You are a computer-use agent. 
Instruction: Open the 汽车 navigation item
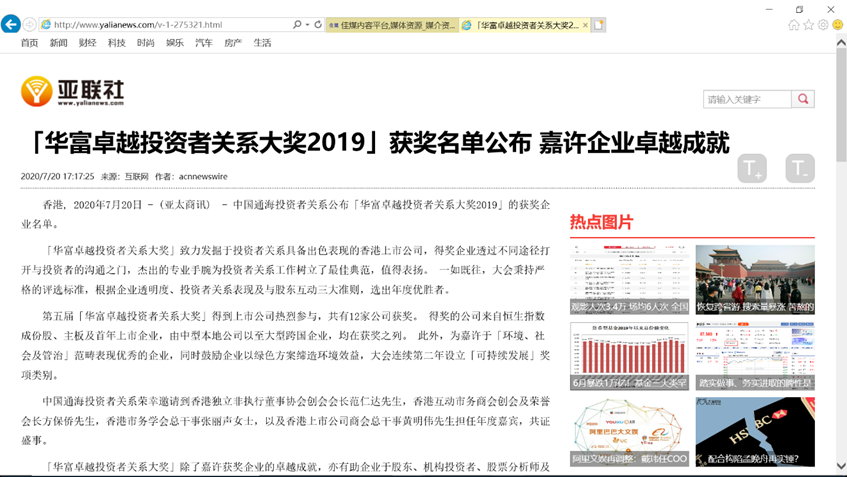coord(204,43)
